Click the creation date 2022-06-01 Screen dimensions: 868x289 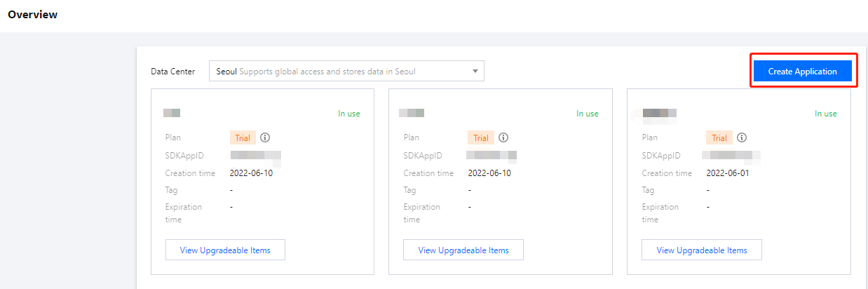[728, 173]
